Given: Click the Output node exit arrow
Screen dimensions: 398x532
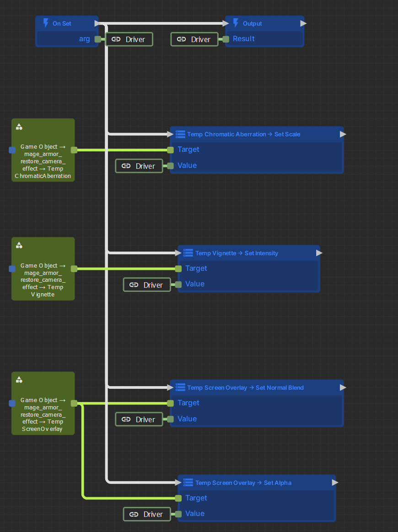Looking at the screenshot, I should [303, 23].
